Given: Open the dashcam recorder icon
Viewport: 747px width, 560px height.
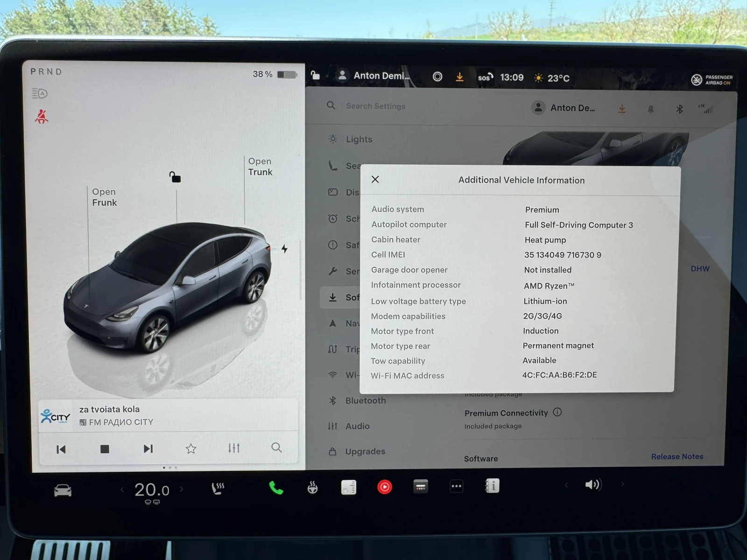Looking at the screenshot, I should (421, 487).
